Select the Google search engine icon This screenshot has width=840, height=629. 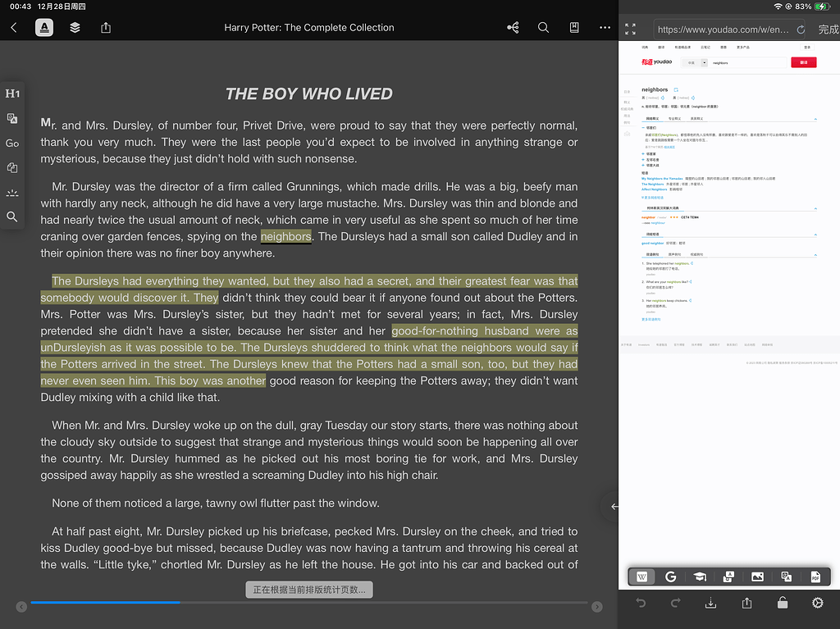[670, 577]
